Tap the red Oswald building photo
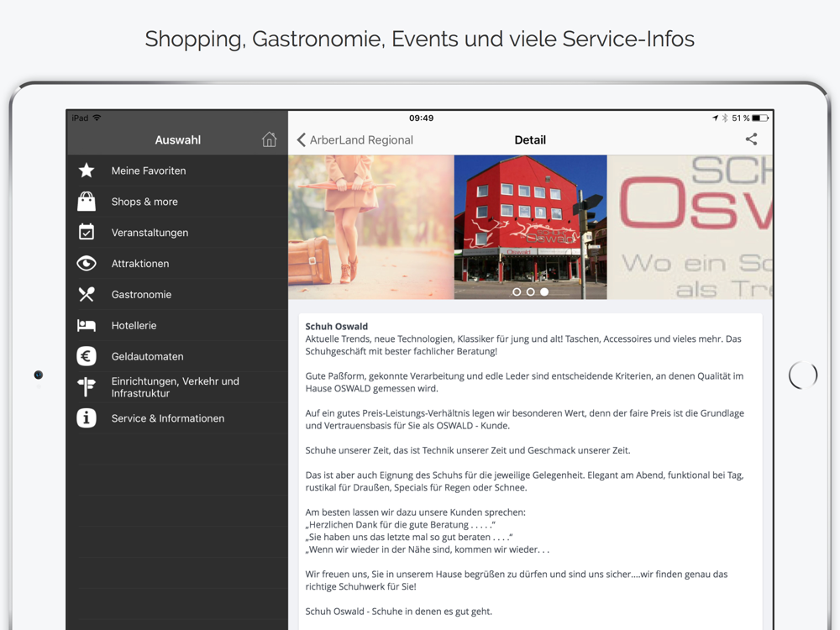Screen dimensions: 840x630 [530, 227]
